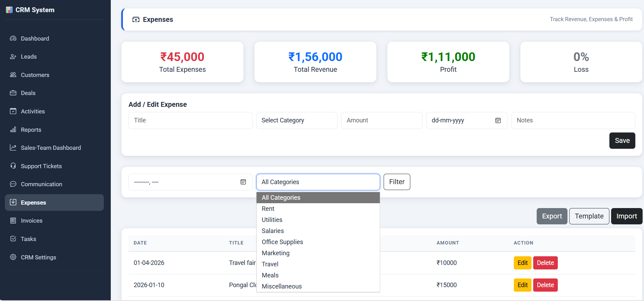
Task: Click the Reports bar chart icon
Action: point(13,130)
